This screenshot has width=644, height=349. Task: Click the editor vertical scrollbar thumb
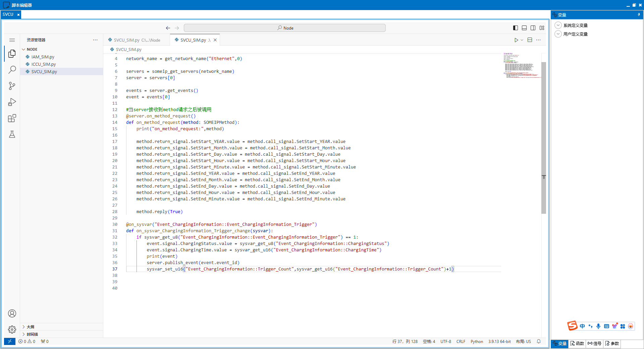(x=544, y=138)
